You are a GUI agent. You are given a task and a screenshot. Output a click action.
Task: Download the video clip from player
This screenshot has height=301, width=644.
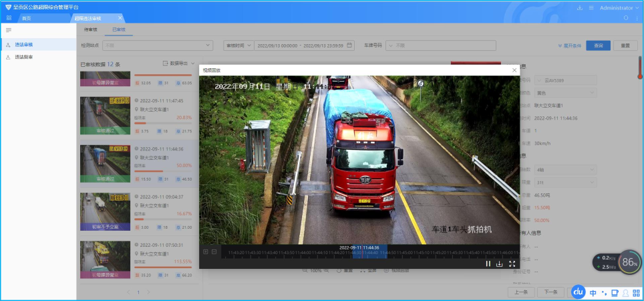500,264
